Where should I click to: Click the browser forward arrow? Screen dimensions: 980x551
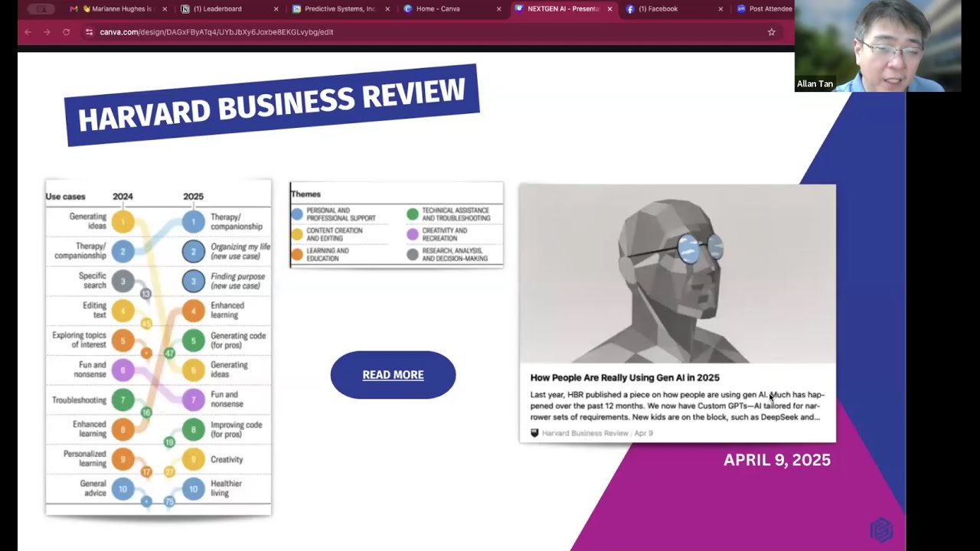click(x=47, y=32)
